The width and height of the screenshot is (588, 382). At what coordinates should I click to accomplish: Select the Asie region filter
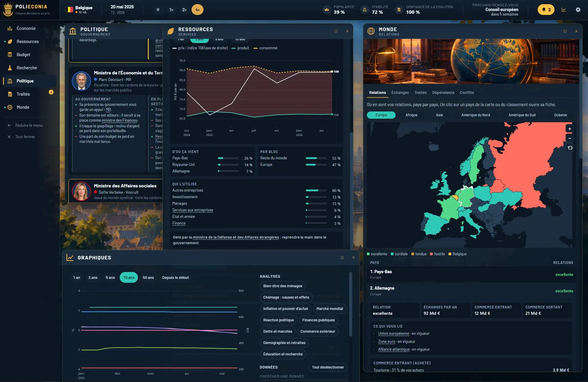(x=439, y=115)
